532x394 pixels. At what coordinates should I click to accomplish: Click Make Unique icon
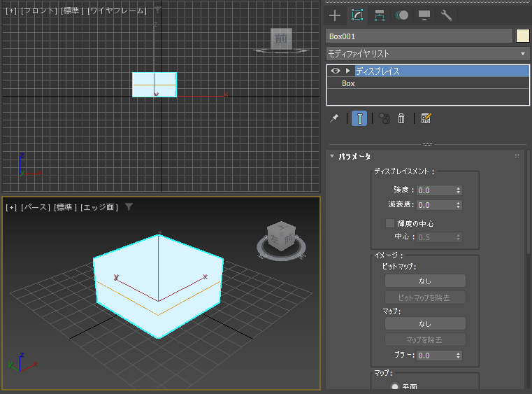pos(384,118)
